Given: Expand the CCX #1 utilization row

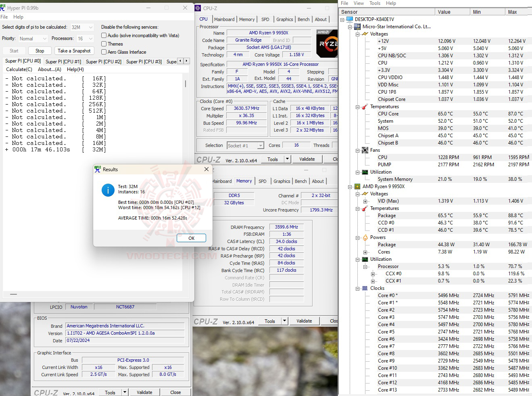Looking at the screenshot, I should tap(373, 281).
